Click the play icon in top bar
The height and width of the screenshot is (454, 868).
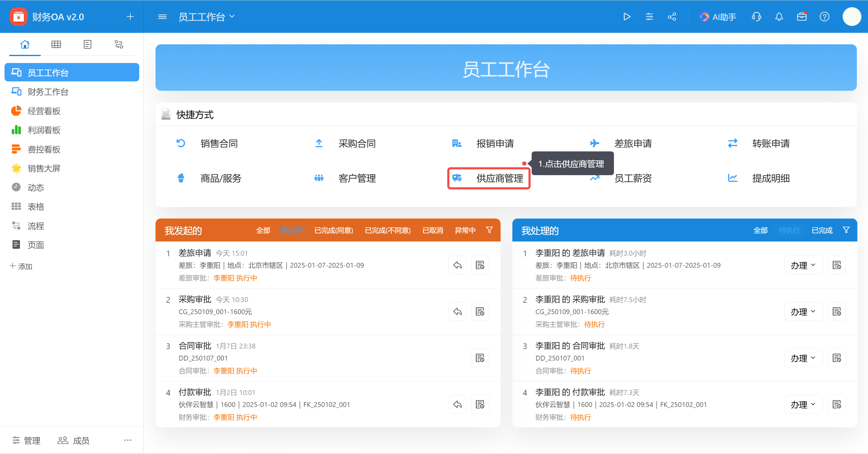click(x=627, y=17)
